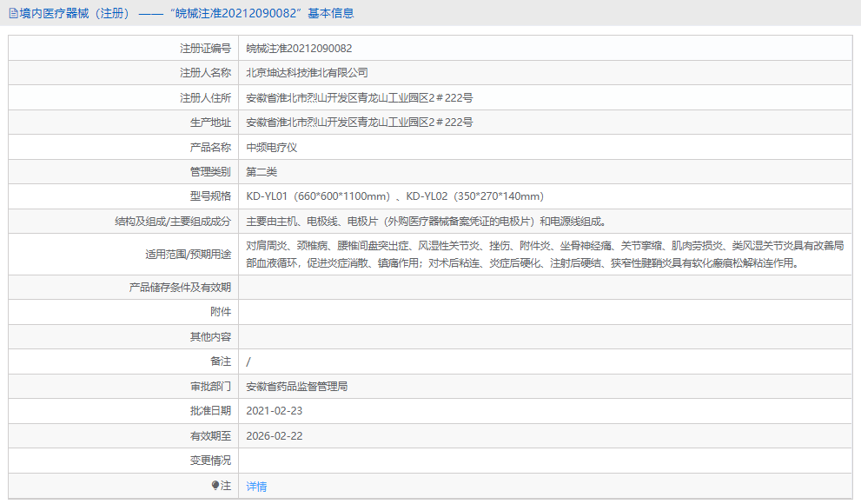Select the page title 境内医疗器械（注册）基本信息
Image resolution: width=861 pixels, height=504 pixels.
[187, 13]
